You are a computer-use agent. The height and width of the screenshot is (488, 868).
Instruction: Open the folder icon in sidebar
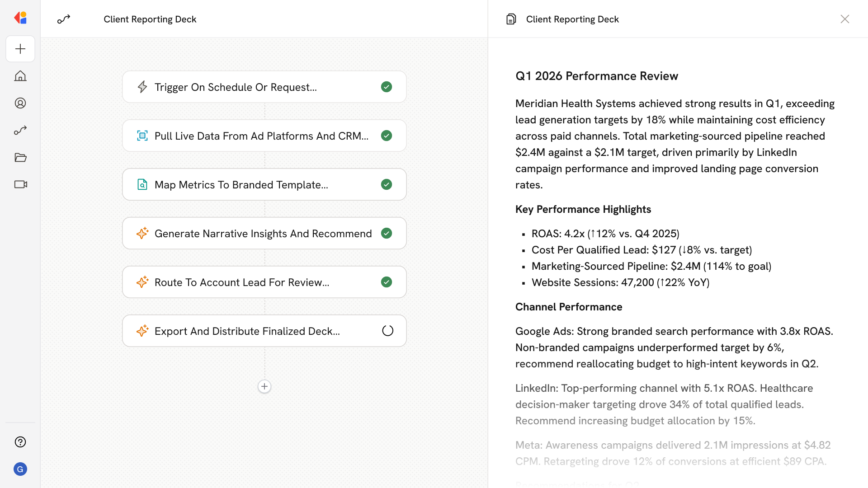click(x=20, y=157)
